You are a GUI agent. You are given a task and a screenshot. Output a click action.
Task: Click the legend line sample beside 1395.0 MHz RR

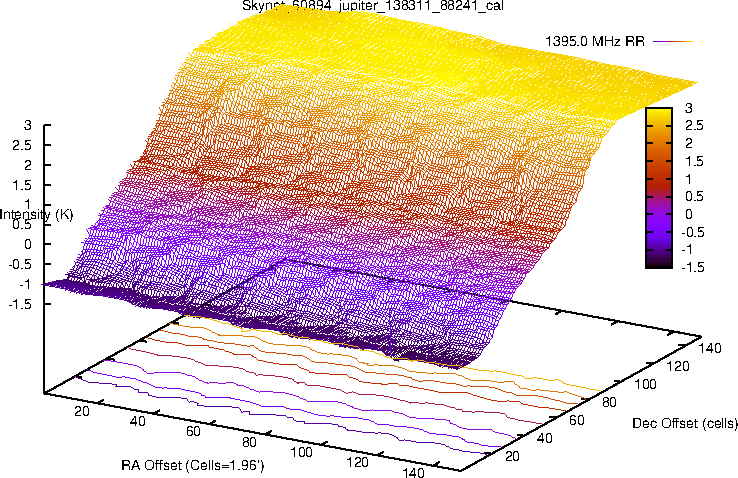click(x=674, y=41)
